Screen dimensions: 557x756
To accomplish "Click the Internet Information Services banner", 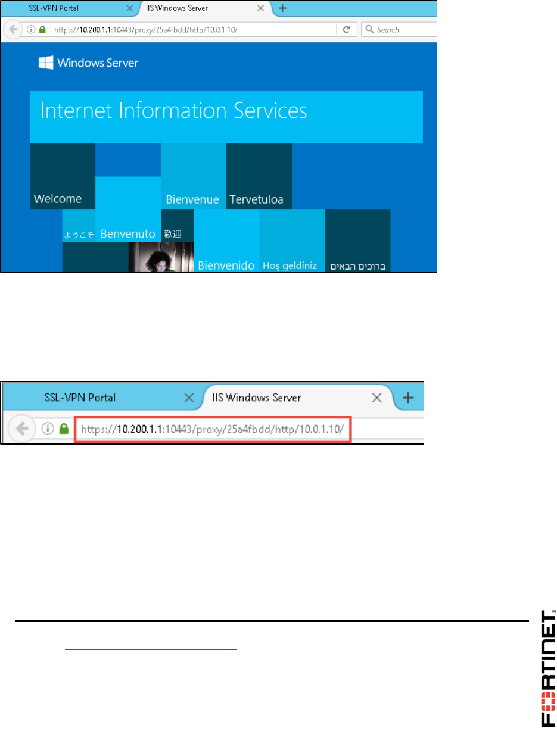I will pyautogui.click(x=226, y=117).
